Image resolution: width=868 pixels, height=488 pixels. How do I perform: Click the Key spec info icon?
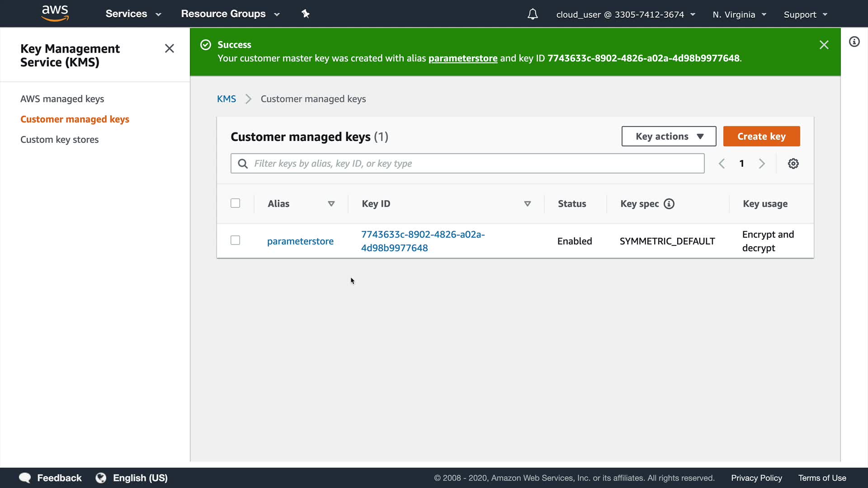[x=669, y=204]
